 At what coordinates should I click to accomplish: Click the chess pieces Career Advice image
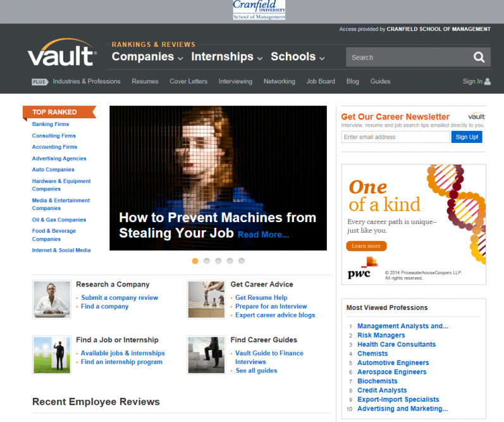206,299
